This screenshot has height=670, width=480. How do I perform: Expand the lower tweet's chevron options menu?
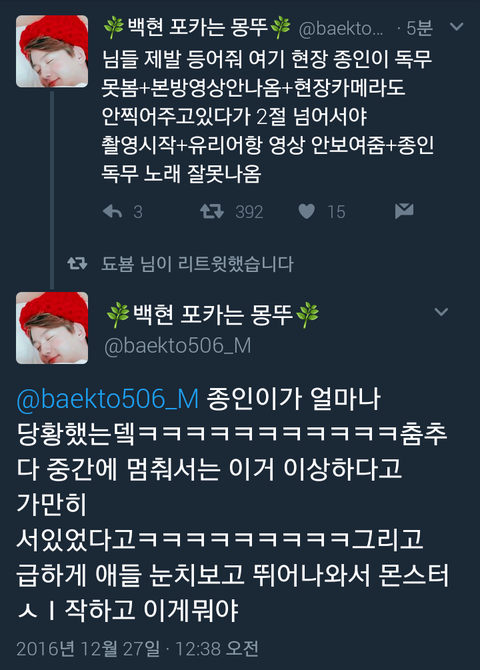[441, 311]
